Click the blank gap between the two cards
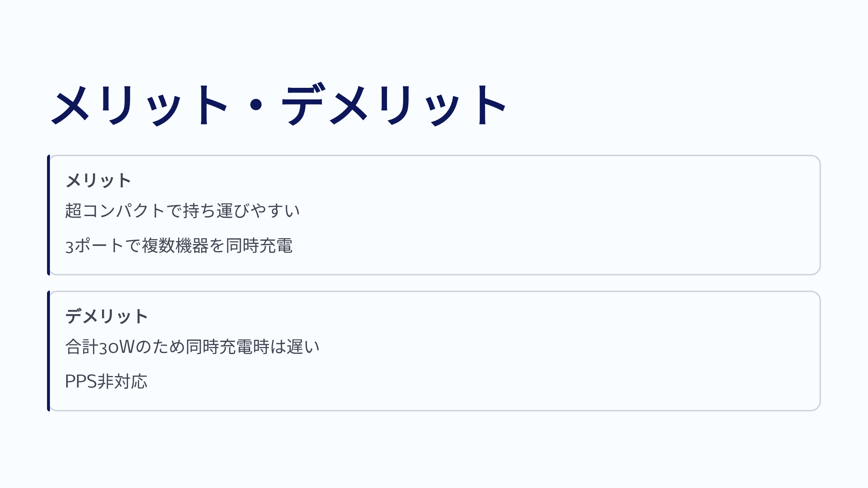 (x=434, y=283)
